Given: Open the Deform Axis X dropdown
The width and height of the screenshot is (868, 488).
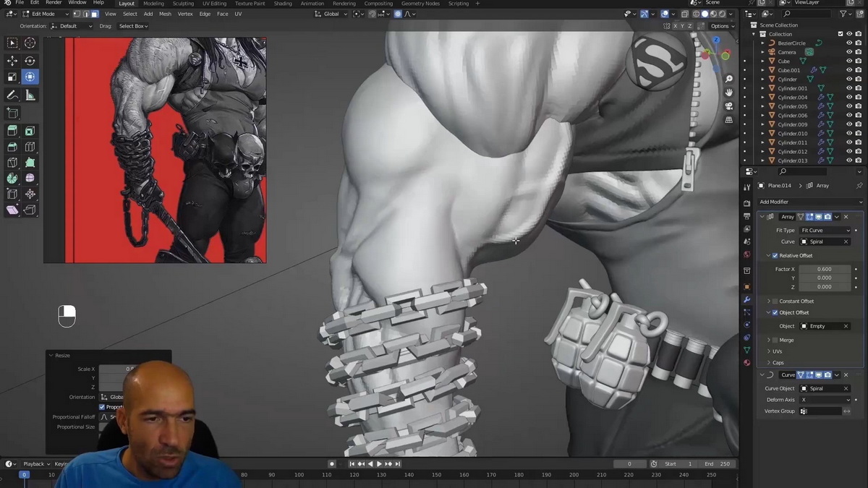Looking at the screenshot, I should [825, 399].
